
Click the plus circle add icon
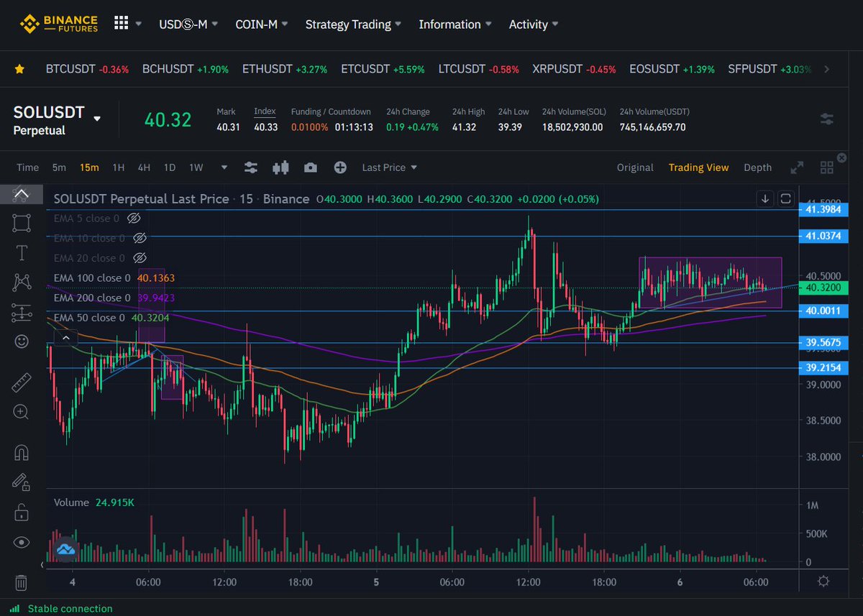point(340,167)
